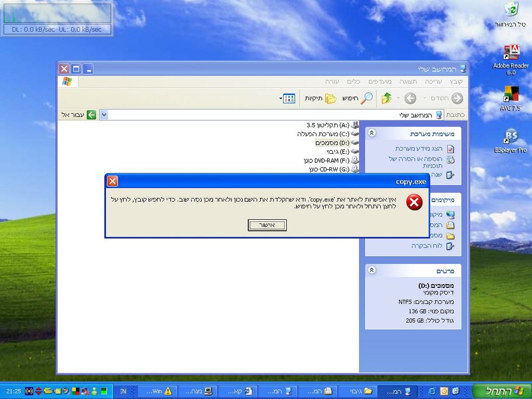
Task: Select the 3.5 floppy drive (A:)
Action: tap(332, 125)
